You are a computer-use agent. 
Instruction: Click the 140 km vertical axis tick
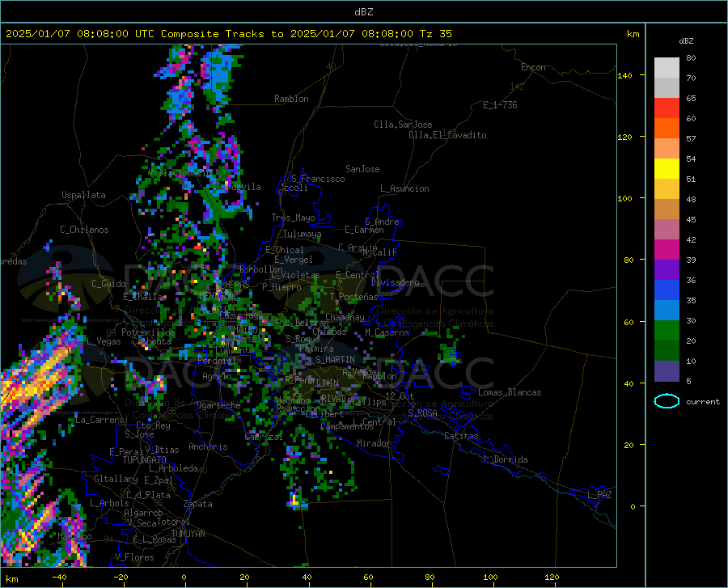(x=624, y=76)
